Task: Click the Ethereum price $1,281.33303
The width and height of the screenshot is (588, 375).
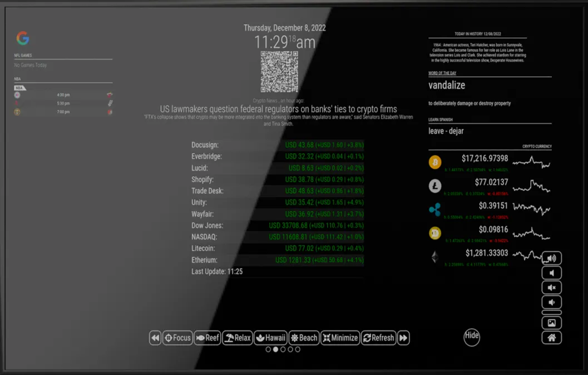Action: click(x=487, y=253)
